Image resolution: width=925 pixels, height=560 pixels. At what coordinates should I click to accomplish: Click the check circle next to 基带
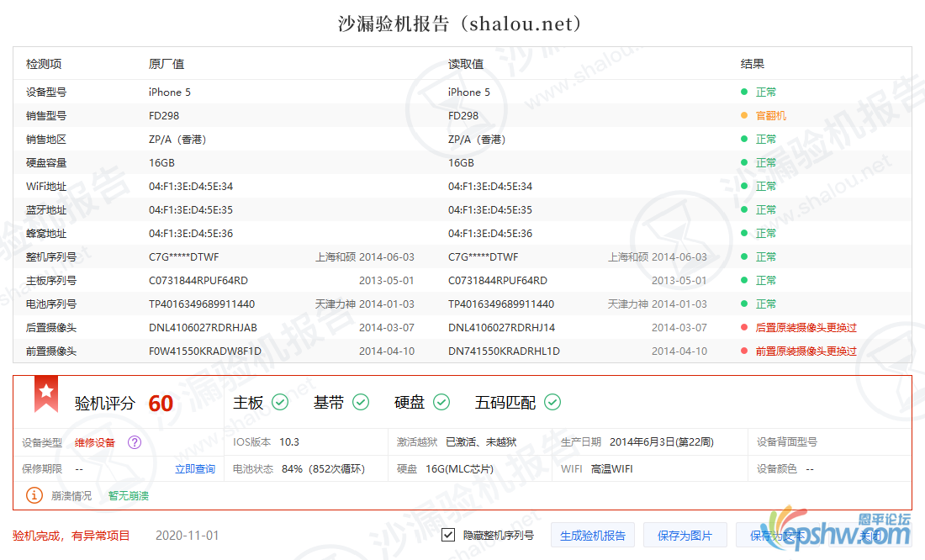361,403
